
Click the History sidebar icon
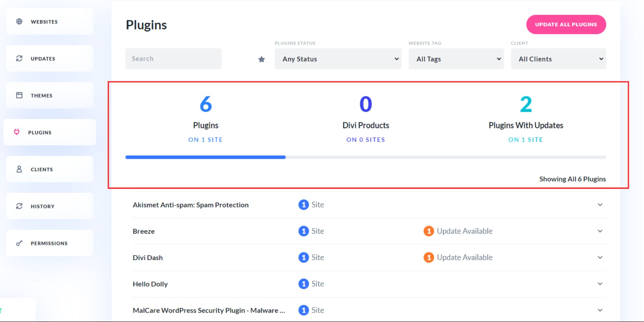pyautogui.click(x=19, y=206)
